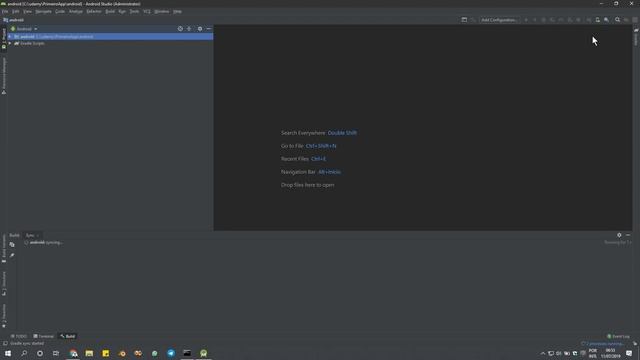
Task: Click the Debug app bug icon
Action: click(543, 20)
